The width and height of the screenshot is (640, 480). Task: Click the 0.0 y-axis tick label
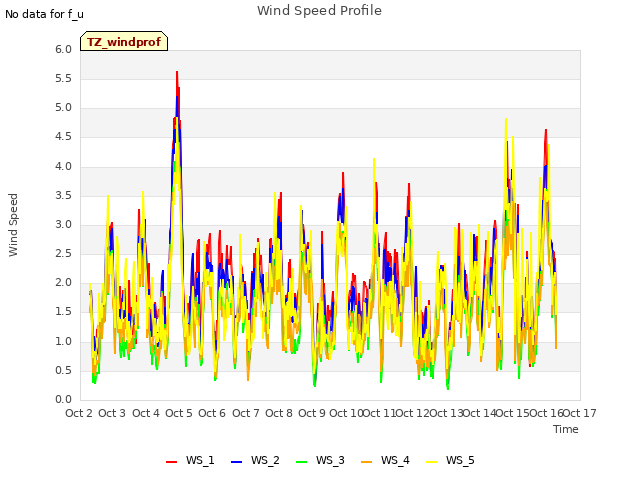pos(64,399)
